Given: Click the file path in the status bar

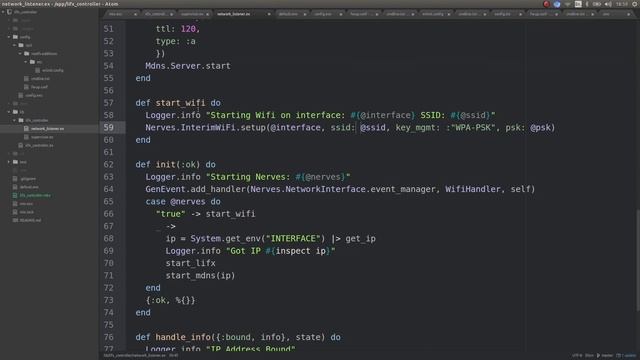Looking at the screenshot, I should (x=135, y=356).
